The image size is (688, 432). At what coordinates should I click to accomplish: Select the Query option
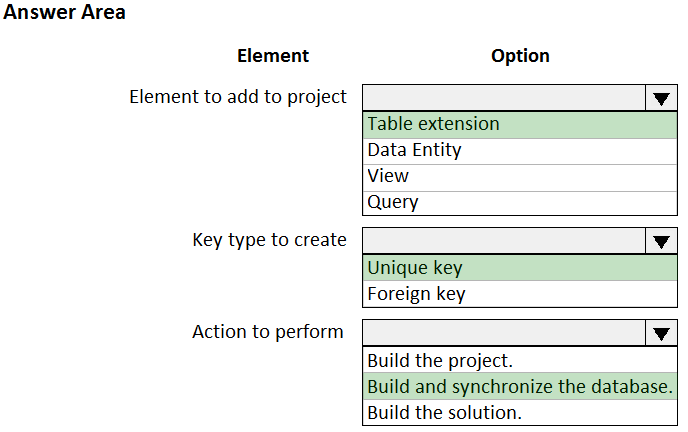tap(393, 202)
